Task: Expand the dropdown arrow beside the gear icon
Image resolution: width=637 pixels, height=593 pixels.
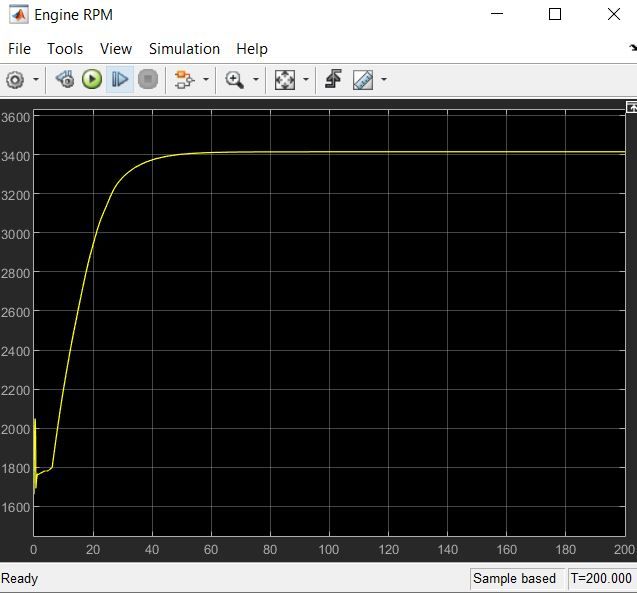Action: [x=36, y=80]
